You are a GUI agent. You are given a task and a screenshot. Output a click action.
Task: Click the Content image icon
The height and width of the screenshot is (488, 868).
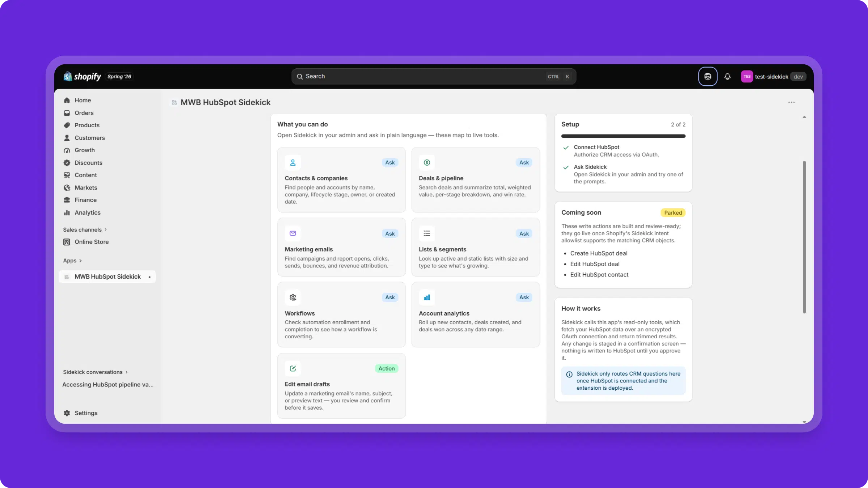pyautogui.click(x=67, y=175)
